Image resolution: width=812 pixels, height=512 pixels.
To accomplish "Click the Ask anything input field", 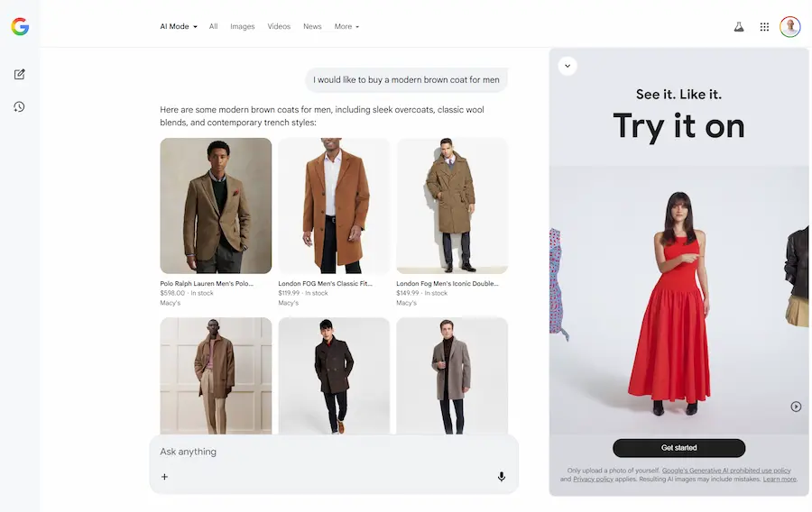I will [325, 452].
